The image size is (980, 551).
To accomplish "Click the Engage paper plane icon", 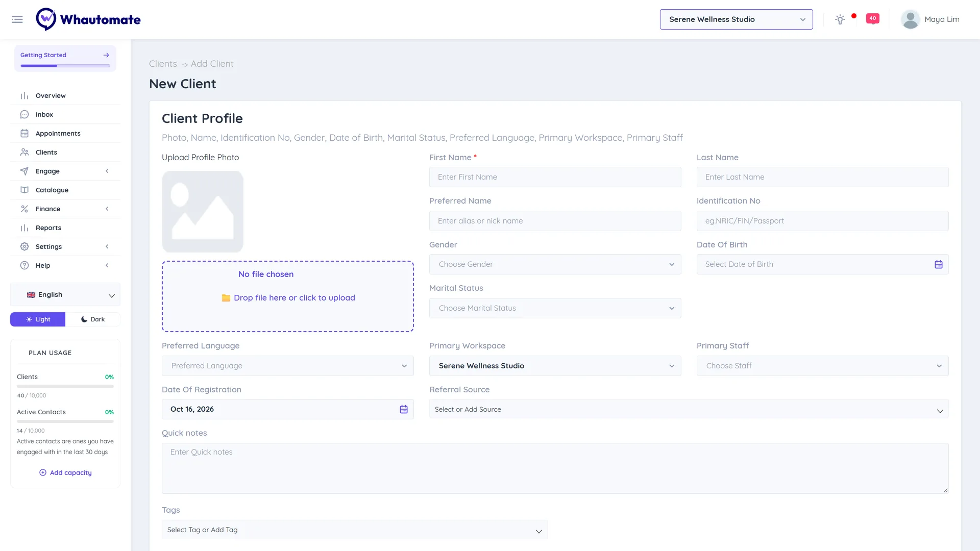I will [x=24, y=171].
